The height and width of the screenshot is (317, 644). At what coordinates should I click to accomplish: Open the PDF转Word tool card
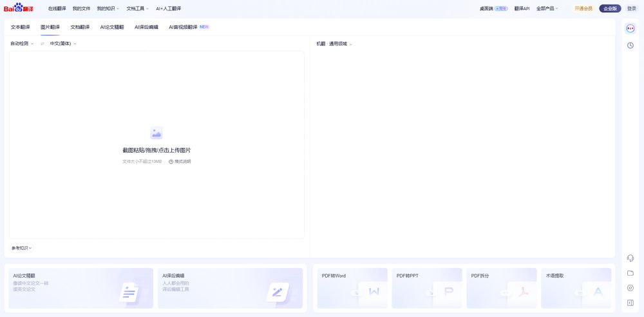coord(352,288)
